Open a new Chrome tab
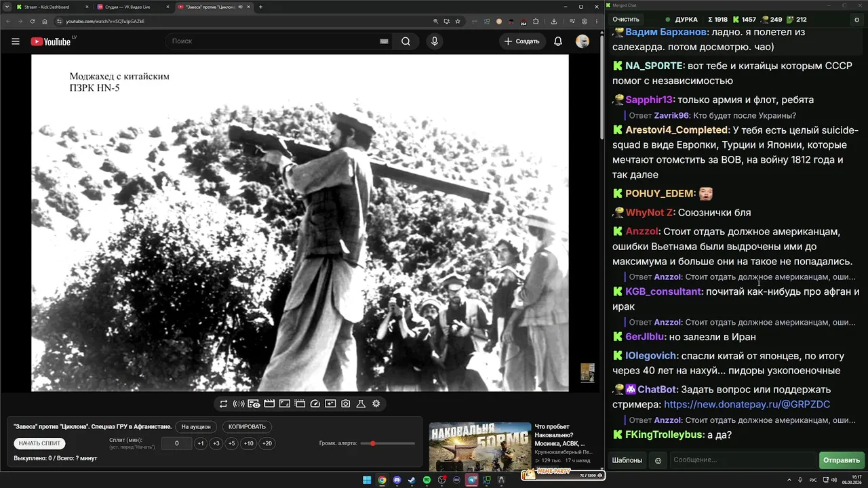This screenshot has width=868, height=488. click(260, 7)
